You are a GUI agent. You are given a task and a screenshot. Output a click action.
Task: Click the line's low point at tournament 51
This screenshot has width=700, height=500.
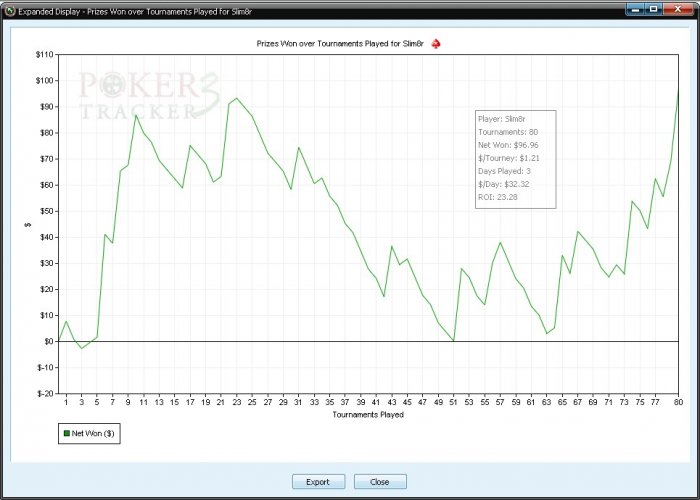454,341
